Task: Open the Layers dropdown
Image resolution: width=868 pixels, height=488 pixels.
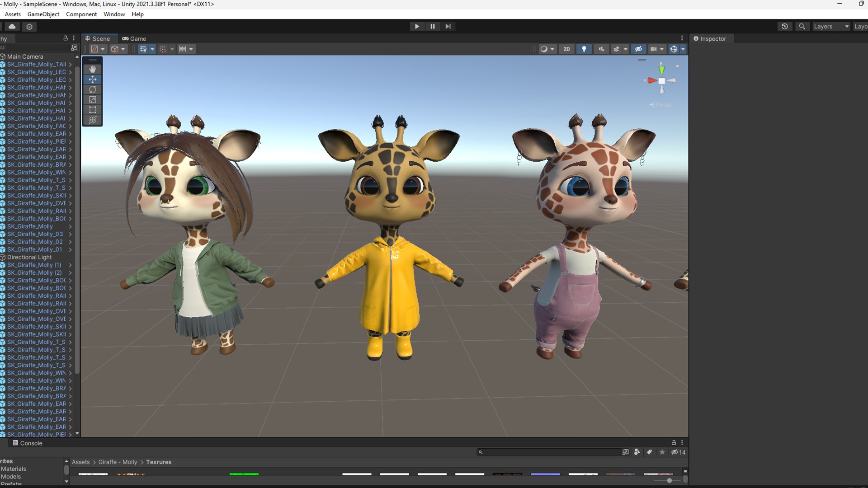Action: [831, 26]
